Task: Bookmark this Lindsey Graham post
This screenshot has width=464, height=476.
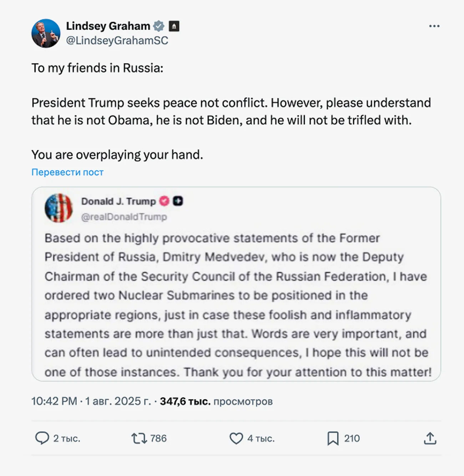Action: point(333,438)
